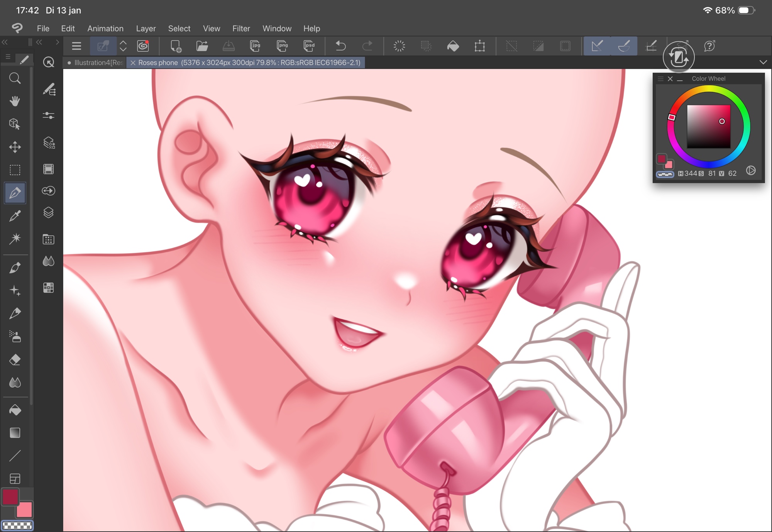Toggle Snap to ruler button
Image resolution: width=772 pixels, height=532 pixels.
[x=597, y=46]
